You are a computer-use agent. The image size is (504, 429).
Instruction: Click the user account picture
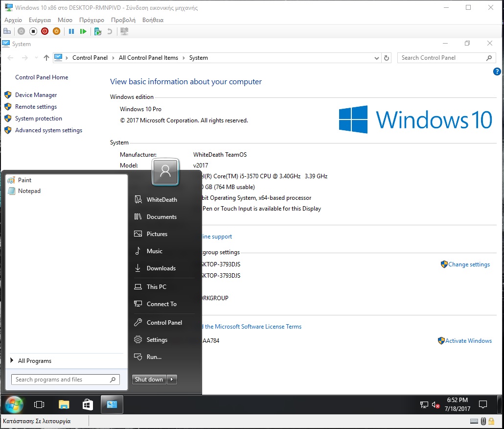tap(165, 172)
